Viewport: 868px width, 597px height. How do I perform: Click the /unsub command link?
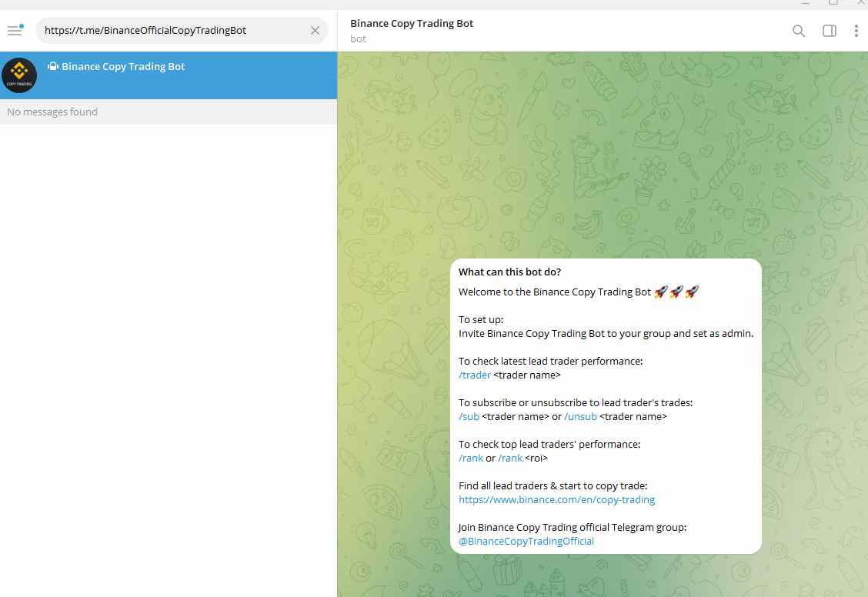pyautogui.click(x=580, y=417)
